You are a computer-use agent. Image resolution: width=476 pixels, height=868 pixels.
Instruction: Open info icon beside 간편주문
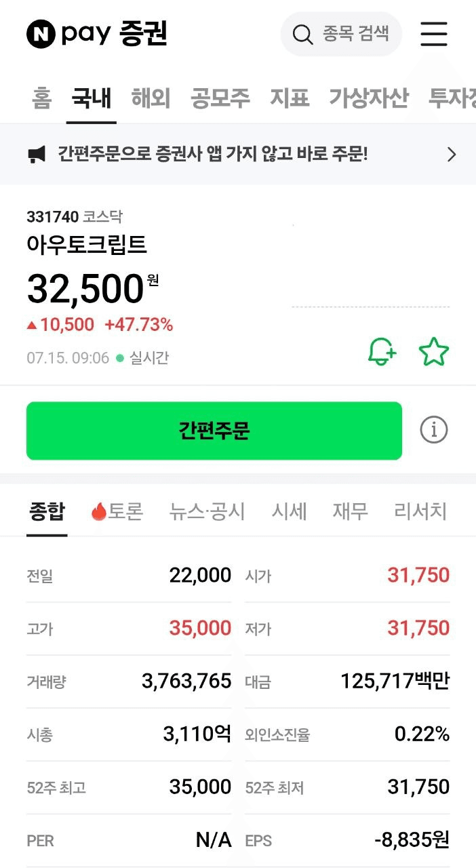coord(434,430)
